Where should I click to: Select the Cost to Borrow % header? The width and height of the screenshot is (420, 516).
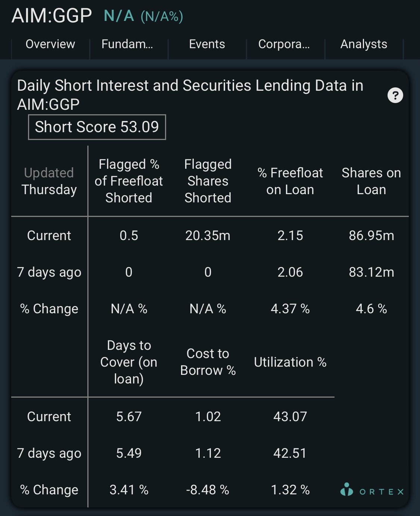pos(208,362)
